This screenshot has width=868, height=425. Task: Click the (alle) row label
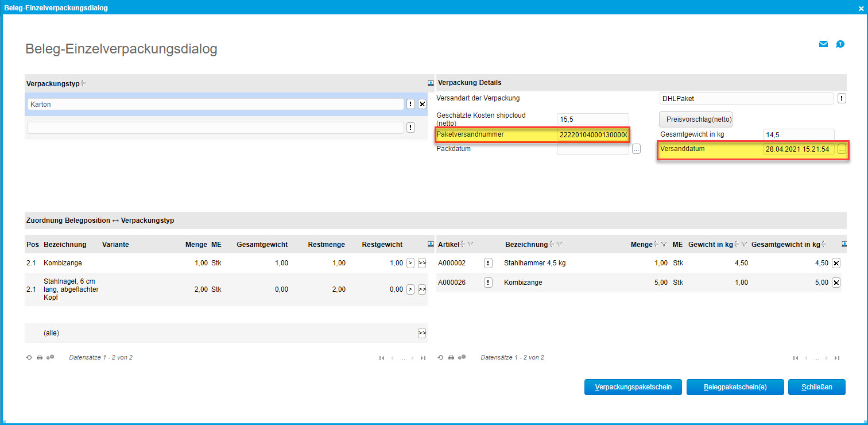[x=52, y=333]
